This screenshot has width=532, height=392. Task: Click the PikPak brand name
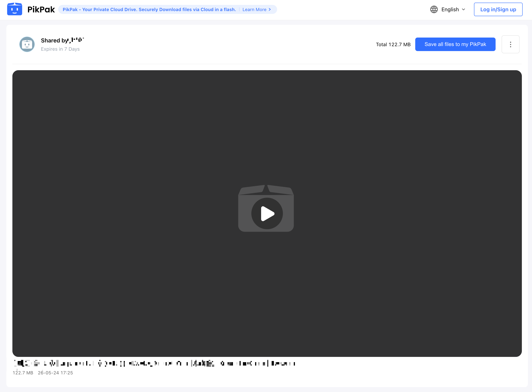click(41, 10)
